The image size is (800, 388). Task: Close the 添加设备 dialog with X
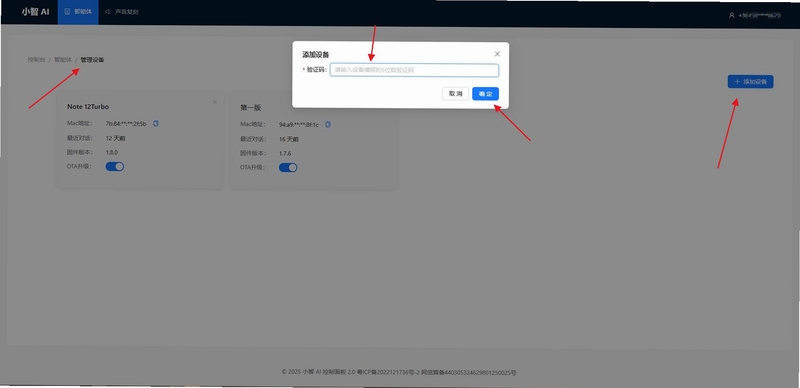click(x=497, y=54)
